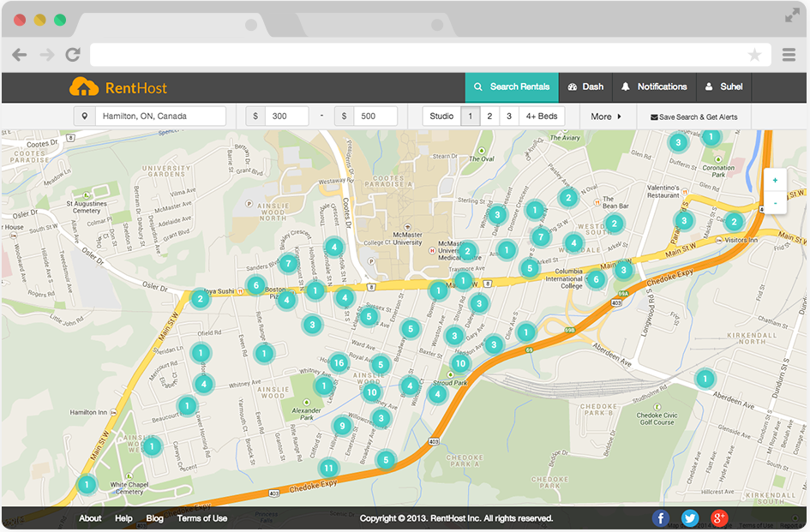Click marker 3 near Alexander Park street Willowcrest
810x532 pixels.
coord(381,418)
